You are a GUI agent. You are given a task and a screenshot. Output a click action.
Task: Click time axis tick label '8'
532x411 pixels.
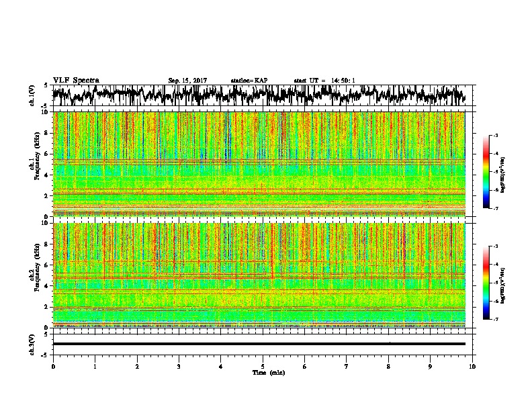pyautogui.click(x=388, y=367)
